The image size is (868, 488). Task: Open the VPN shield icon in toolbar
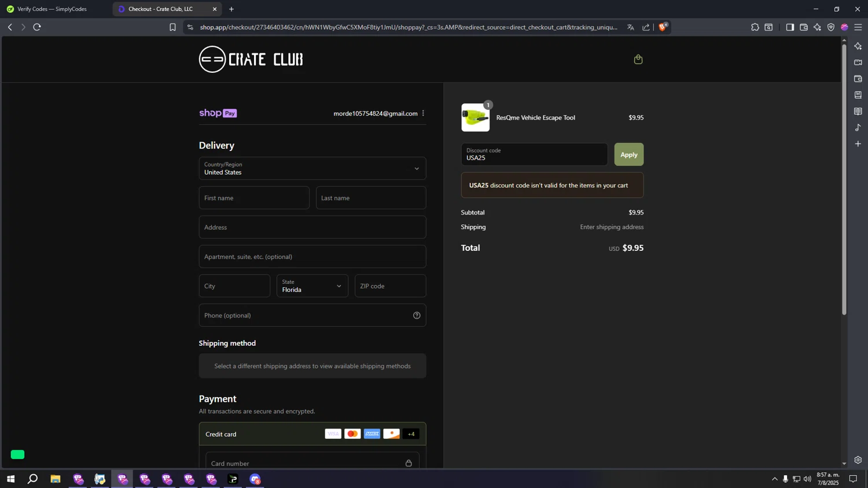tap(831, 27)
